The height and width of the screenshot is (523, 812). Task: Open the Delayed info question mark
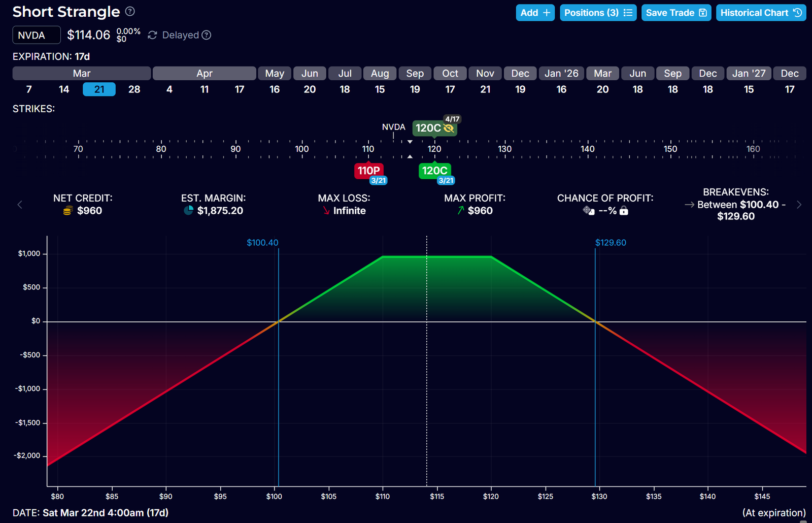coord(206,35)
